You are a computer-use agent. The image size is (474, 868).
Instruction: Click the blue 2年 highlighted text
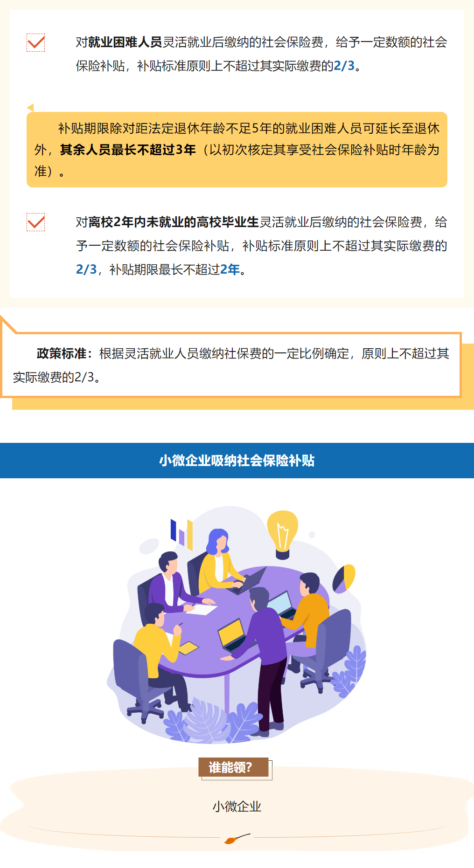point(230,269)
